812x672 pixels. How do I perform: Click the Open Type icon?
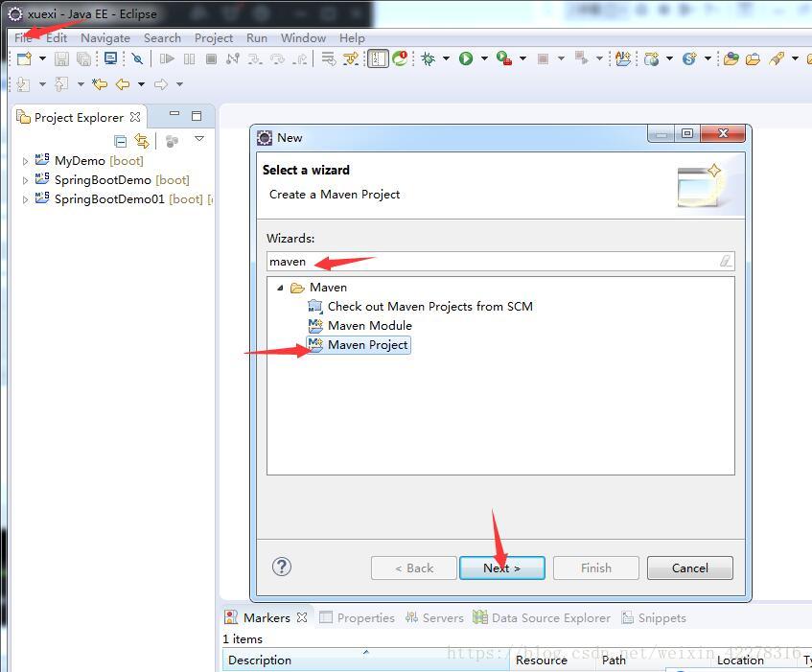pos(731,58)
